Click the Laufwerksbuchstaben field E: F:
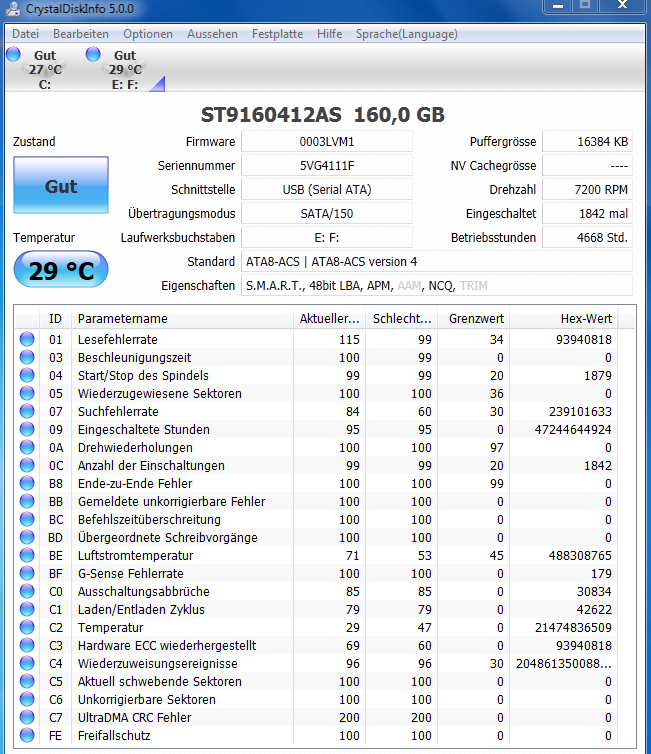Image resolution: width=651 pixels, height=754 pixels. click(327, 238)
